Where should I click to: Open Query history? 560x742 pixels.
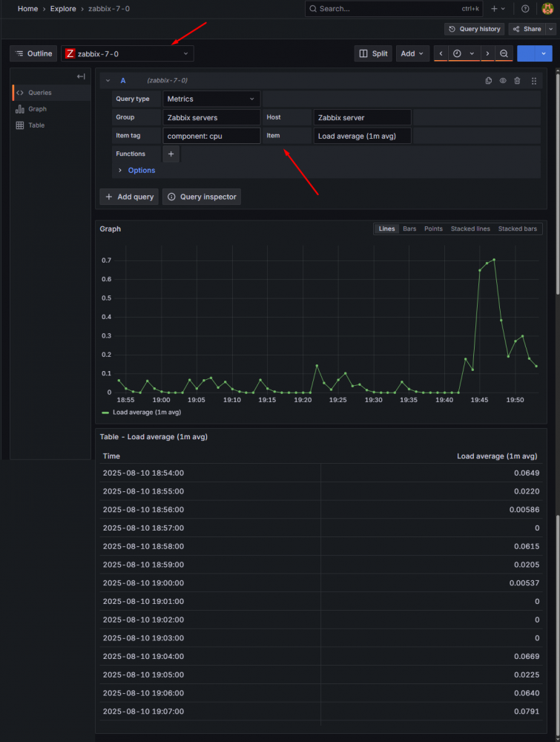475,29
